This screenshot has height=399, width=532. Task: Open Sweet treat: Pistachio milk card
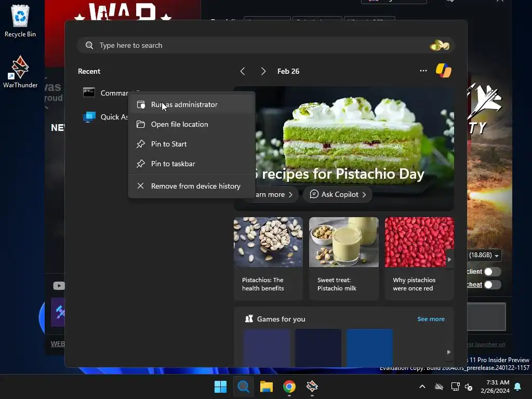(344, 259)
